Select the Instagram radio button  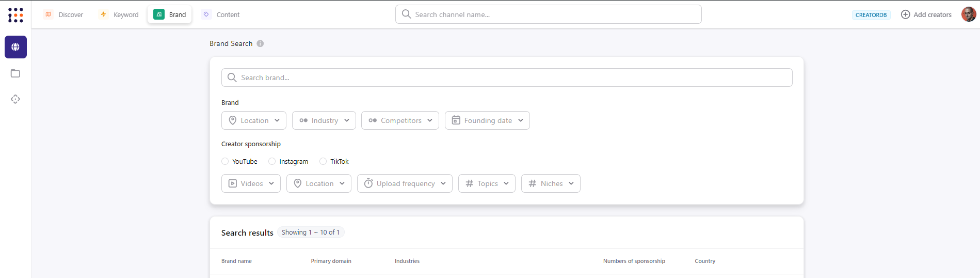pyautogui.click(x=272, y=161)
